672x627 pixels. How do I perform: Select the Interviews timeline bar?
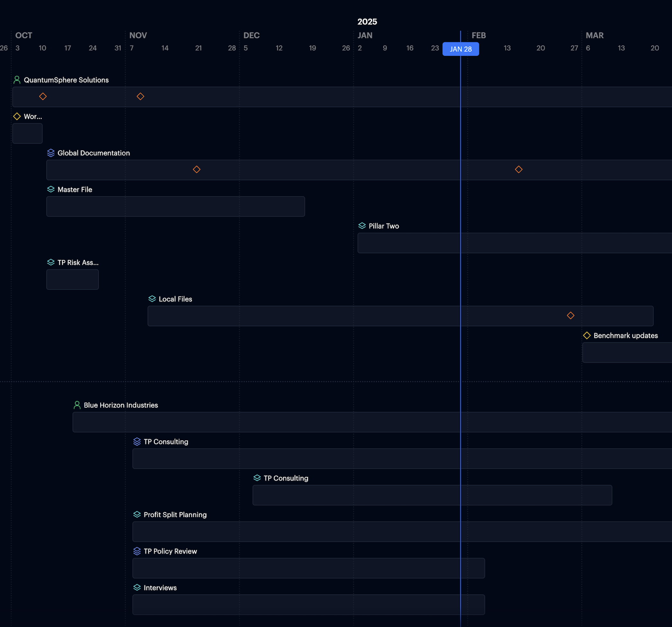309,604
